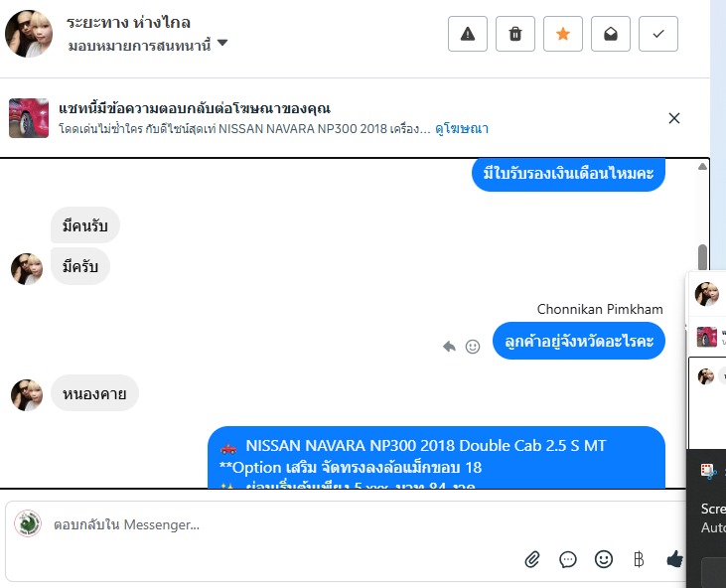The width and height of the screenshot is (726, 588).
Task: Click the baht payment request icon
Action: click(639, 559)
